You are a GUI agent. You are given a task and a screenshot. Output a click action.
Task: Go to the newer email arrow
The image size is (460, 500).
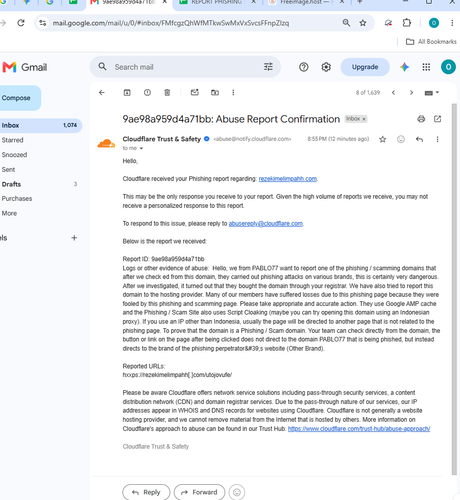pos(394,93)
